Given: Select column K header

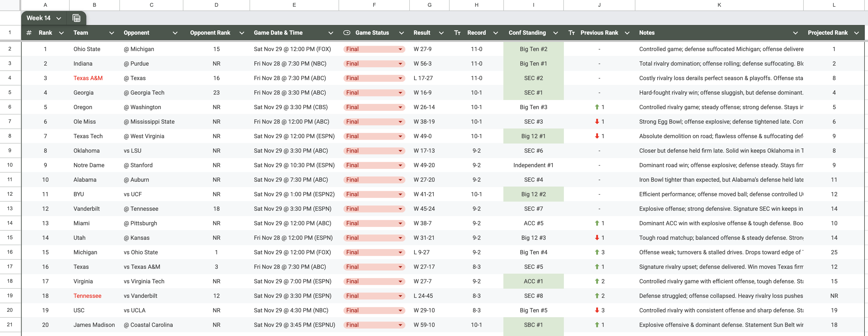Looking at the screenshot, I should click(x=719, y=5).
